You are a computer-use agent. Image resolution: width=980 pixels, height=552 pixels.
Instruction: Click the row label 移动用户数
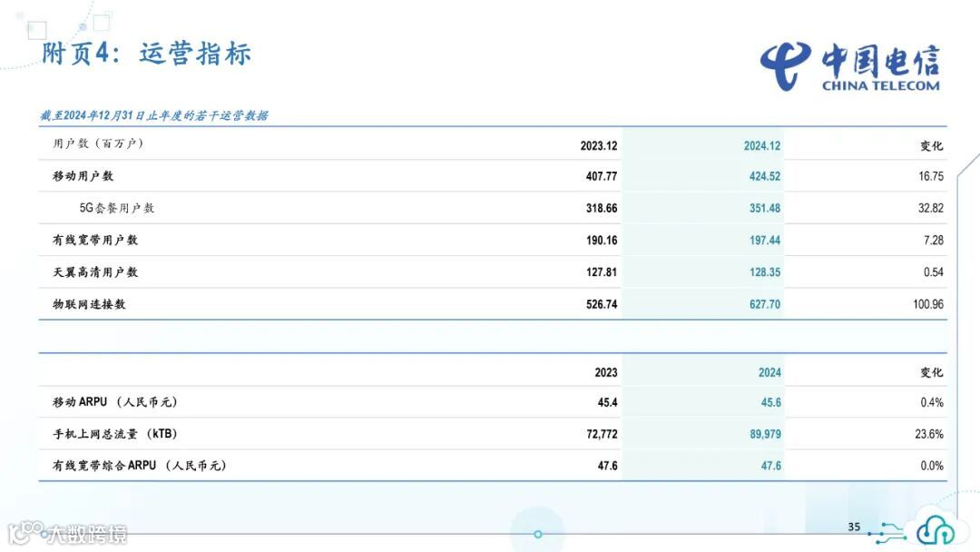tap(83, 176)
